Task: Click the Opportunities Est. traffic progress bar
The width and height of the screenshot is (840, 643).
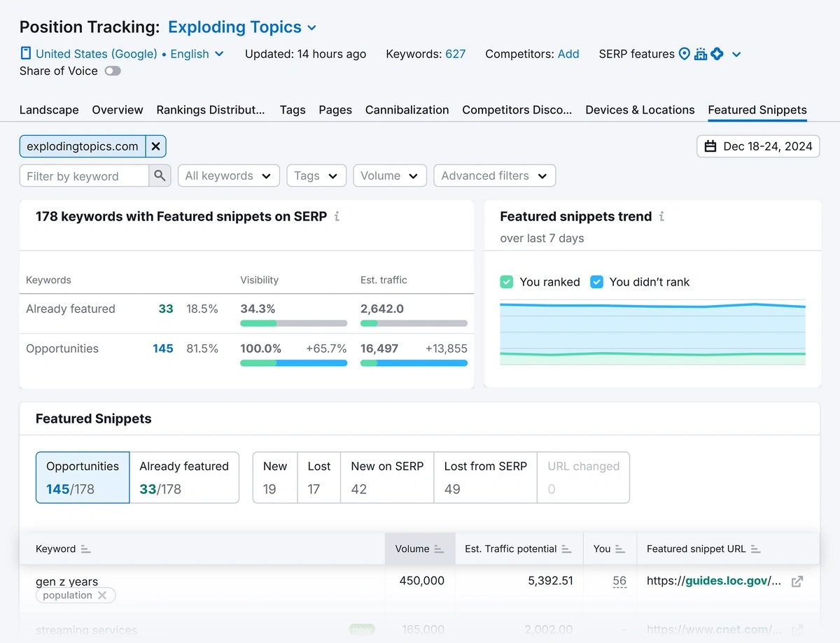Action: [414, 363]
